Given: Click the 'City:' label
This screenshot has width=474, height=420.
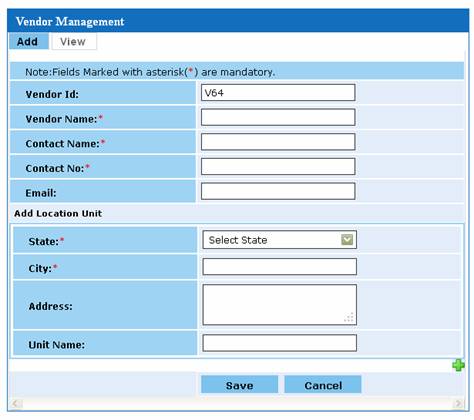Looking at the screenshot, I should click(x=40, y=268).
